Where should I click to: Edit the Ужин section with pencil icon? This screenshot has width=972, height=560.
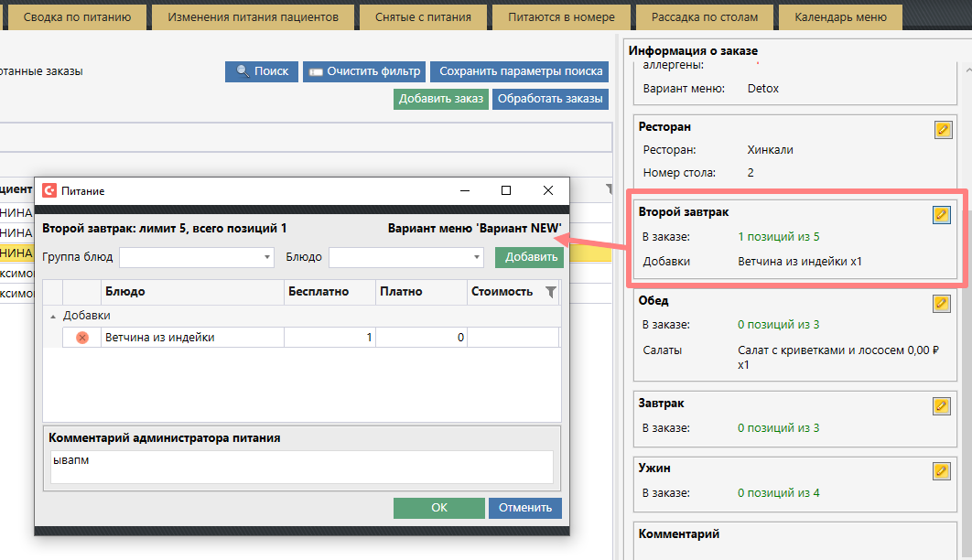(941, 470)
